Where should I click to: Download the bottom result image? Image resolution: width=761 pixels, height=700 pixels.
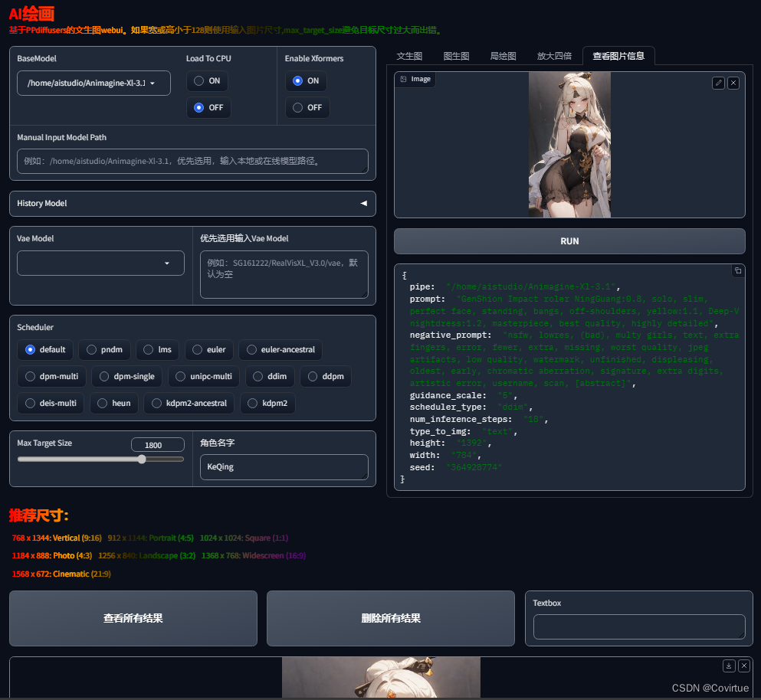[x=729, y=666]
